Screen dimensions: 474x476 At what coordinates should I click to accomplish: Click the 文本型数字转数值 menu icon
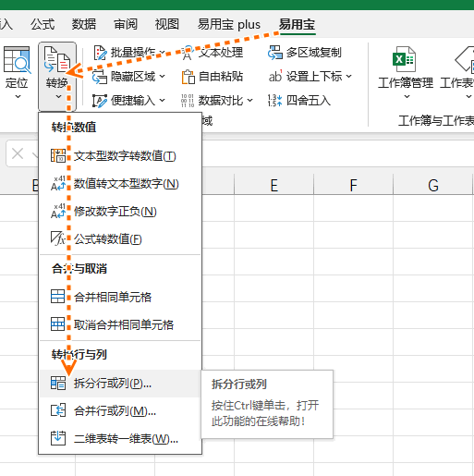58,156
